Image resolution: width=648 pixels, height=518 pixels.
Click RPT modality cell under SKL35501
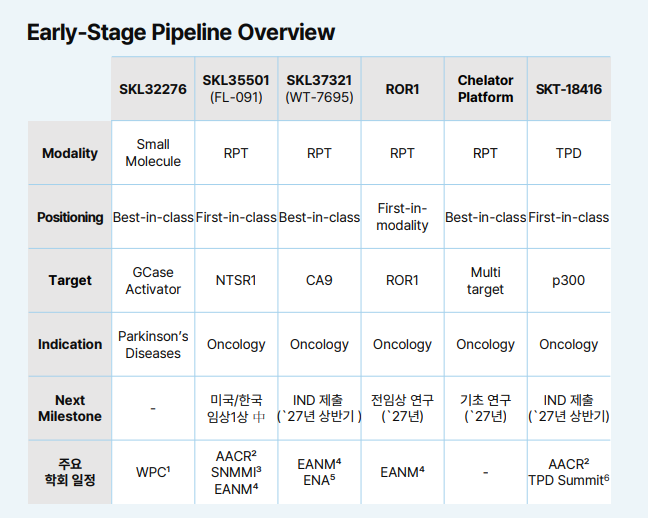(236, 153)
